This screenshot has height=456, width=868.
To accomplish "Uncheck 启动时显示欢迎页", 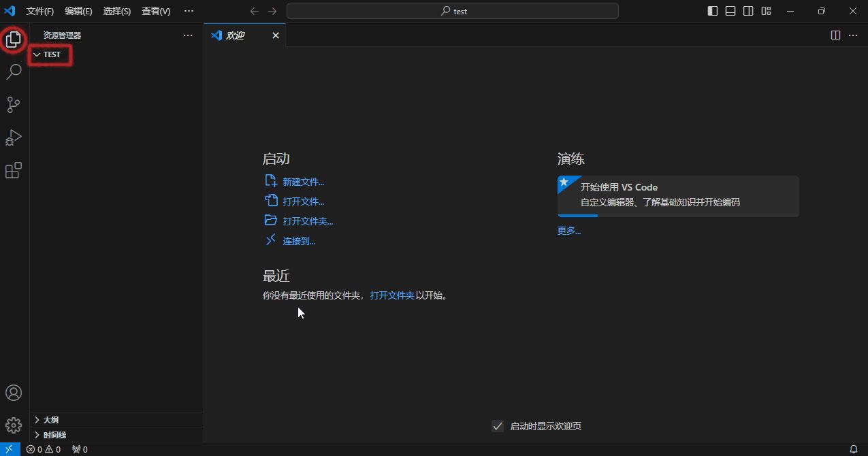I will pyautogui.click(x=497, y=425).
